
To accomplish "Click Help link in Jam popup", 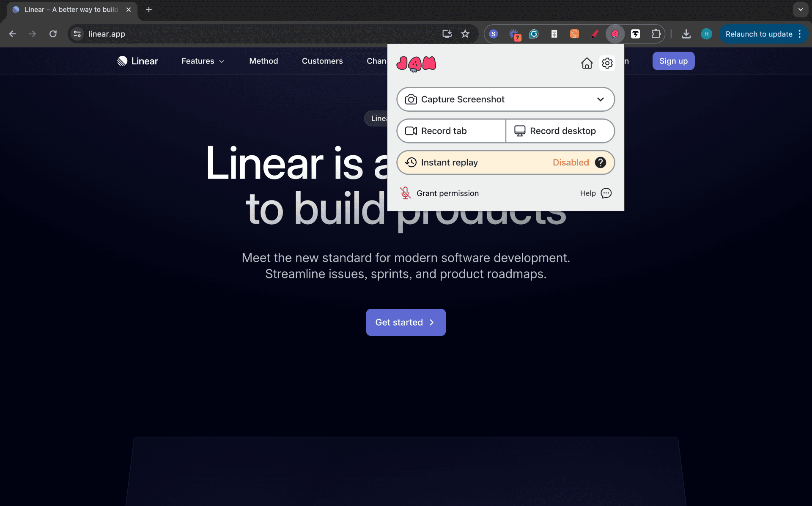I will point(587,193).
